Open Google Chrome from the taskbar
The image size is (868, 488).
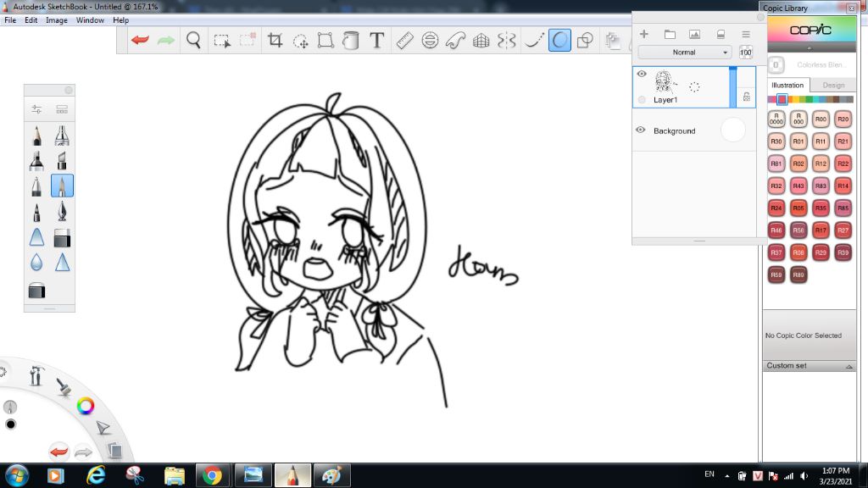point(211,475)
